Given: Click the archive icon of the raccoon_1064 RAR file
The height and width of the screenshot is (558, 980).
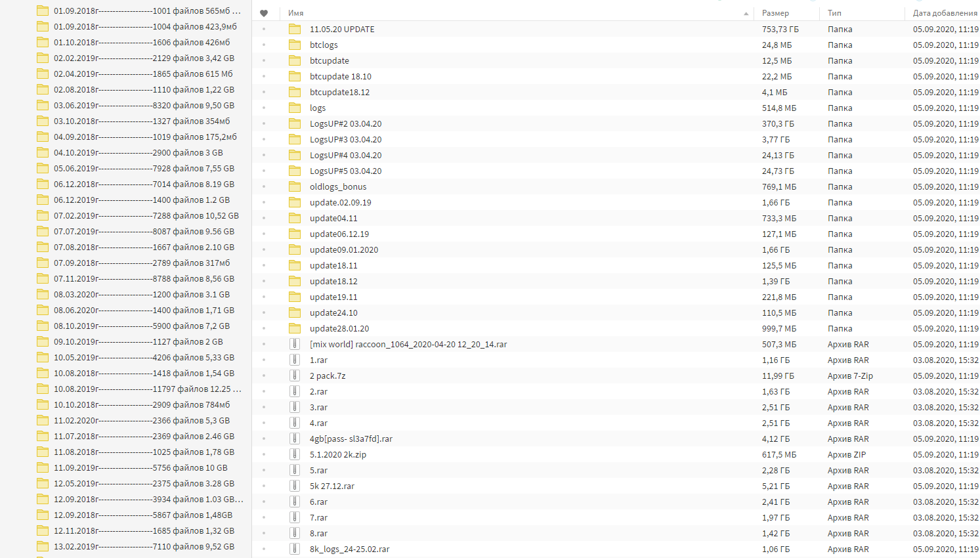Looking at the screenshot, I should (x=295, y=344).
